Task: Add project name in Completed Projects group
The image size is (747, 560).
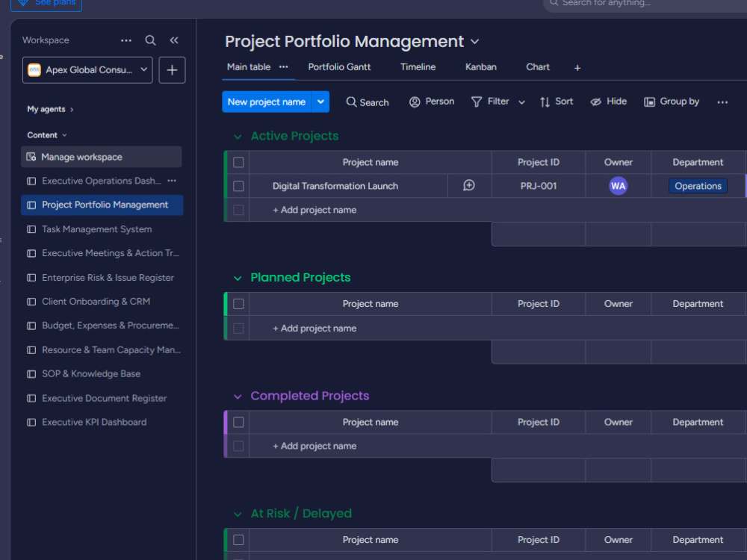Action: point(314,447)
